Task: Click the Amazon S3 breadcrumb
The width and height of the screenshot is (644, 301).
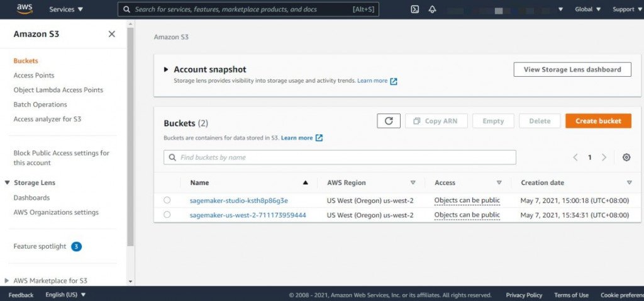Action: coord(171,37)
